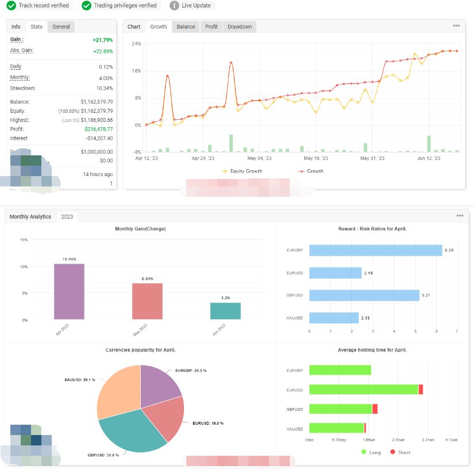The width and height of the screenshot is (476, 469).
Task: Open the General tab
Action: [x=61, y=27]
